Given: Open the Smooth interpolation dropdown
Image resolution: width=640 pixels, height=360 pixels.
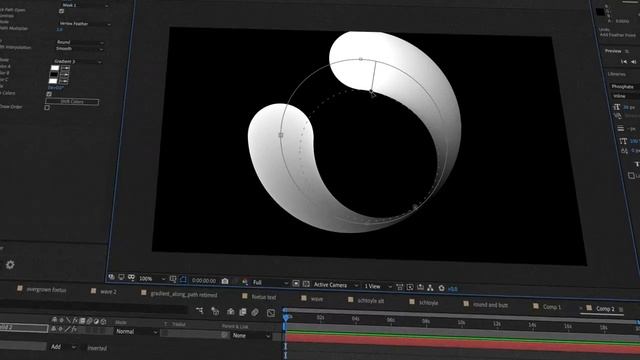Looking at the screenshot, I should [x=79, y=49].
